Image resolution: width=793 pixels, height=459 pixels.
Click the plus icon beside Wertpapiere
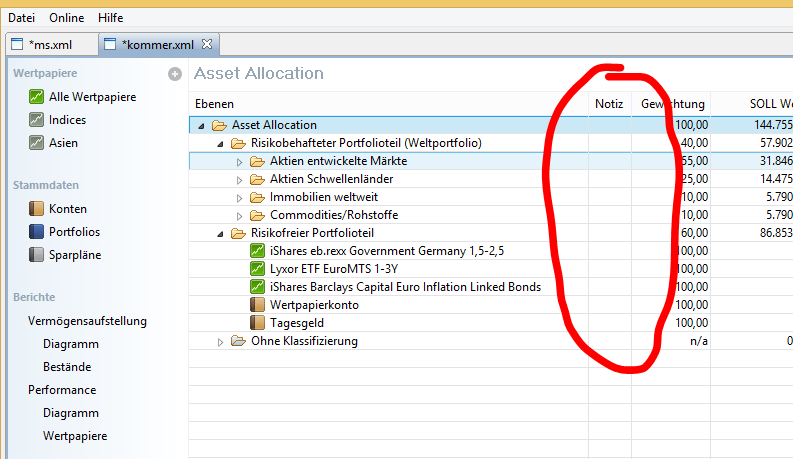pyautogui.click(x=175, y=74)
